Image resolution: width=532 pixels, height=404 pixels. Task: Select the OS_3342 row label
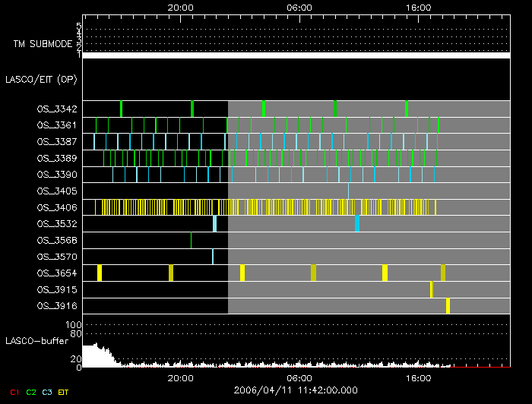(56, 109)
